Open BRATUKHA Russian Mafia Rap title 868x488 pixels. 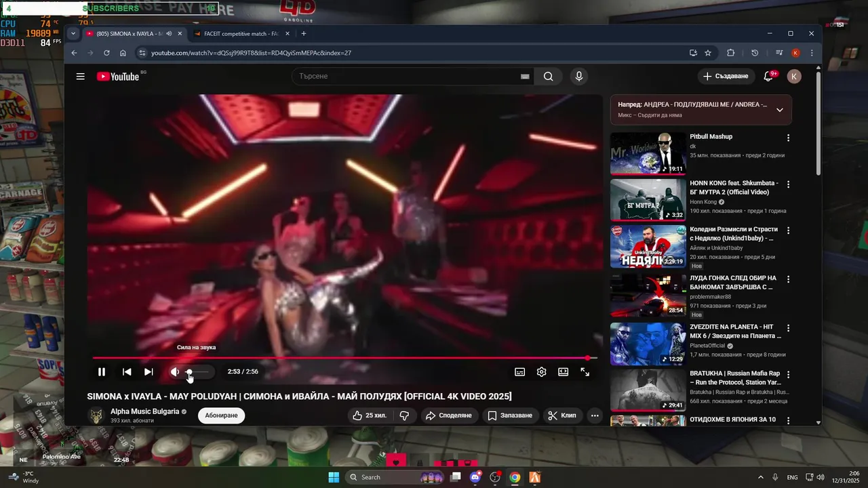(x=735, y=378)
